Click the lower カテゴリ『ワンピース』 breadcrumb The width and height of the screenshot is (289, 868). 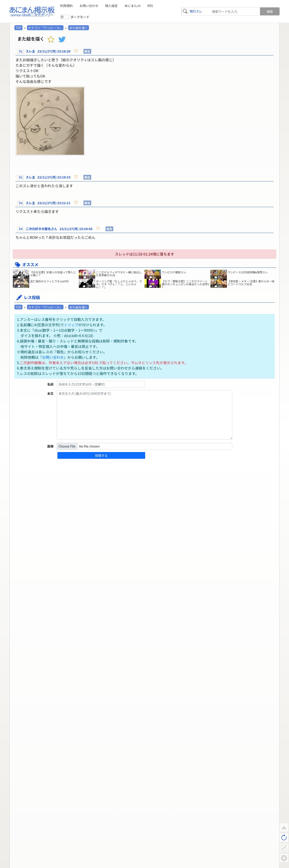pos(45,307)
